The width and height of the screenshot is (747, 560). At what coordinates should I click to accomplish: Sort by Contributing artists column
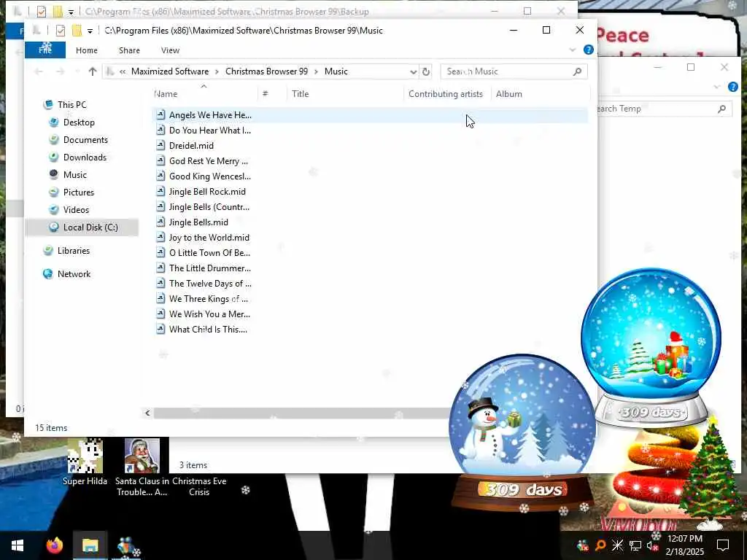(x=446, y=94)
